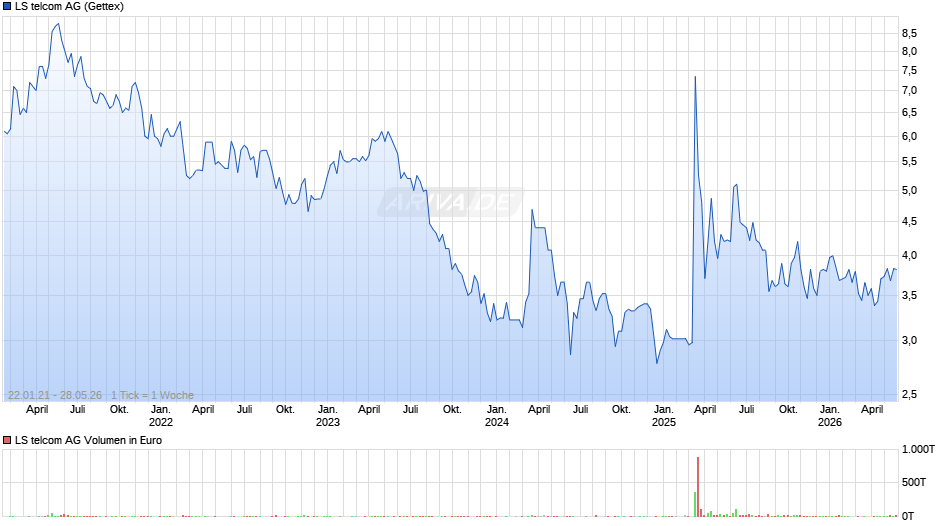
Task: Click the blue LS telcom AG legend square
Action: pos(7,7)
